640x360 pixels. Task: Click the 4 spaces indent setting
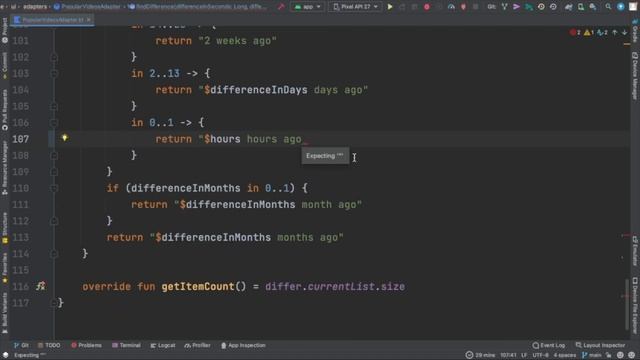564,355
